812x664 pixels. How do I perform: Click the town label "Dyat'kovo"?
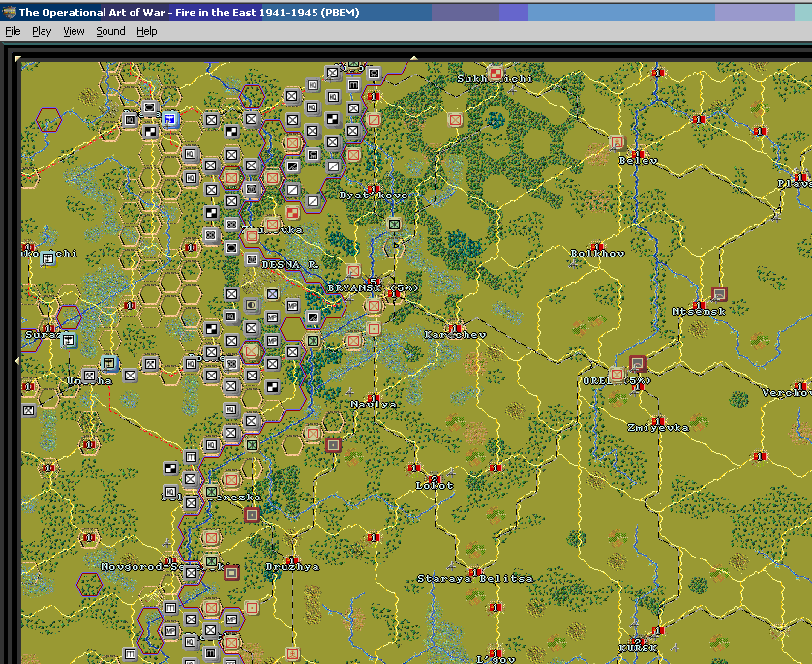point(374,196)
